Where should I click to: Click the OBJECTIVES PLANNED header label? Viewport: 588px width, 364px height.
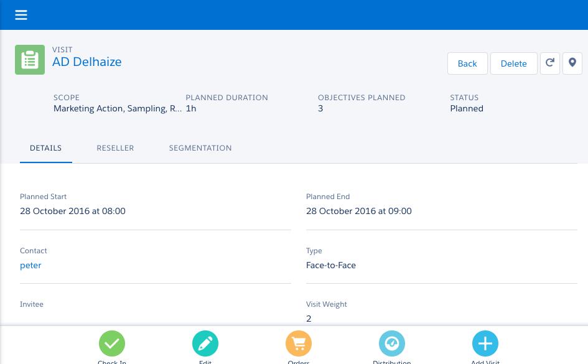click(362, 98)
